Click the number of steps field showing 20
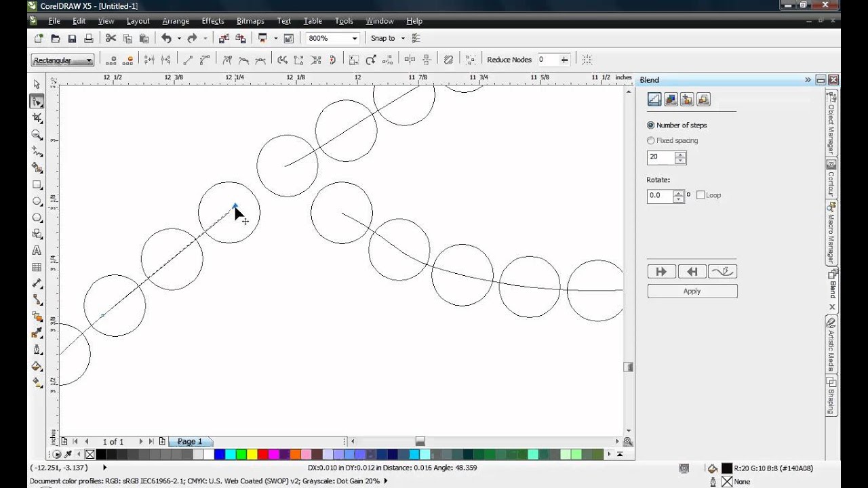Viewport: 868px width, 488px height. coord(661,157)
